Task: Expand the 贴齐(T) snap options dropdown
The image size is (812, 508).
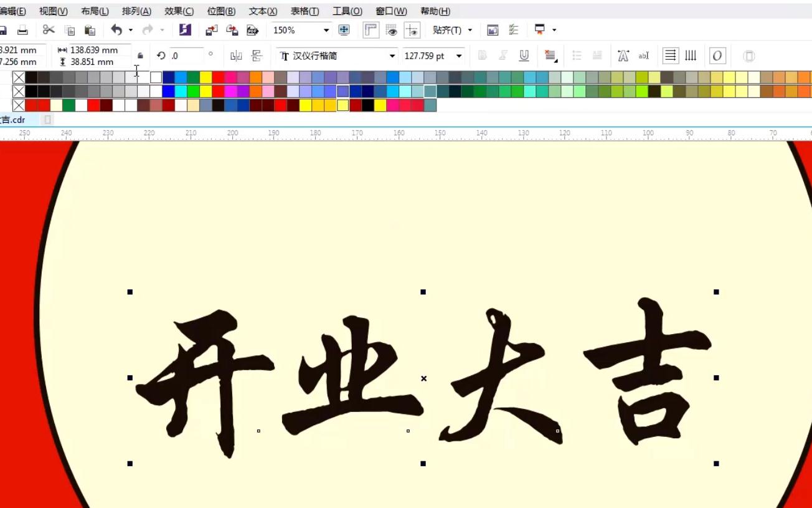Action: pos(470,29)
